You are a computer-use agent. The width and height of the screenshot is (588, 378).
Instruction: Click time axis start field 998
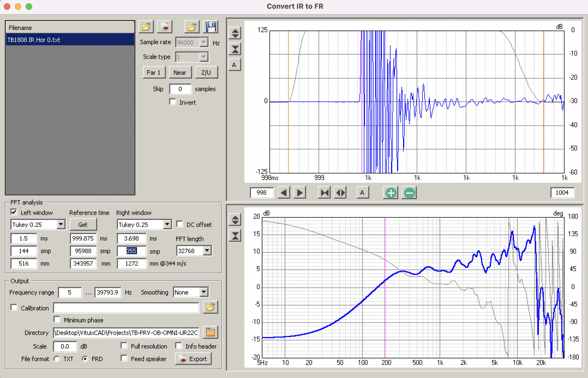coord(262,193)
